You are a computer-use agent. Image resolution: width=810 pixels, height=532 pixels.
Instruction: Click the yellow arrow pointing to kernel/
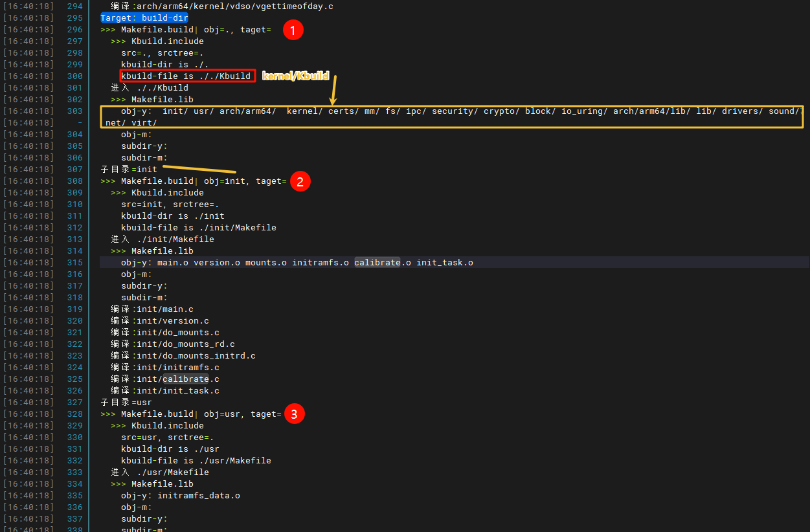(335, 89)
